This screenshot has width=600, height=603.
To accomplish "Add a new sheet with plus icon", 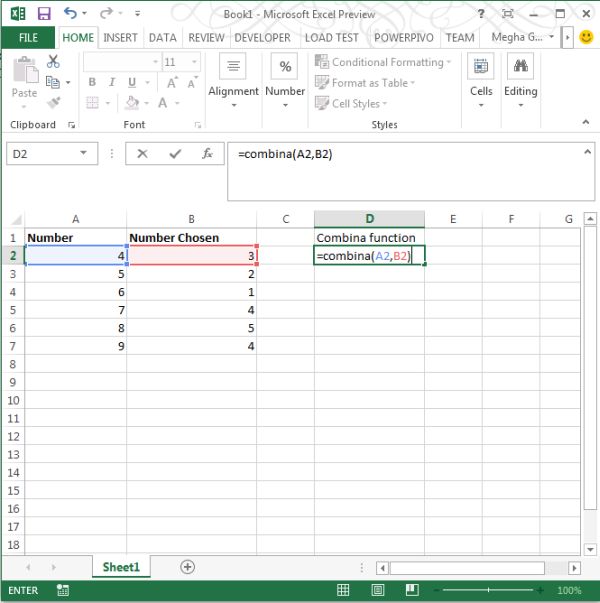I will pyautogui.click(x=187, y=567).
